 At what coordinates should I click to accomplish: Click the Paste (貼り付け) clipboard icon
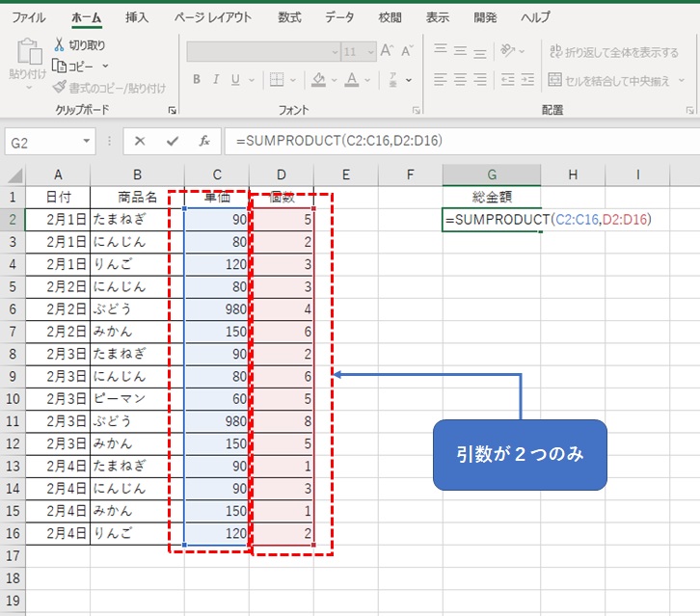click(x=29, y=52)
